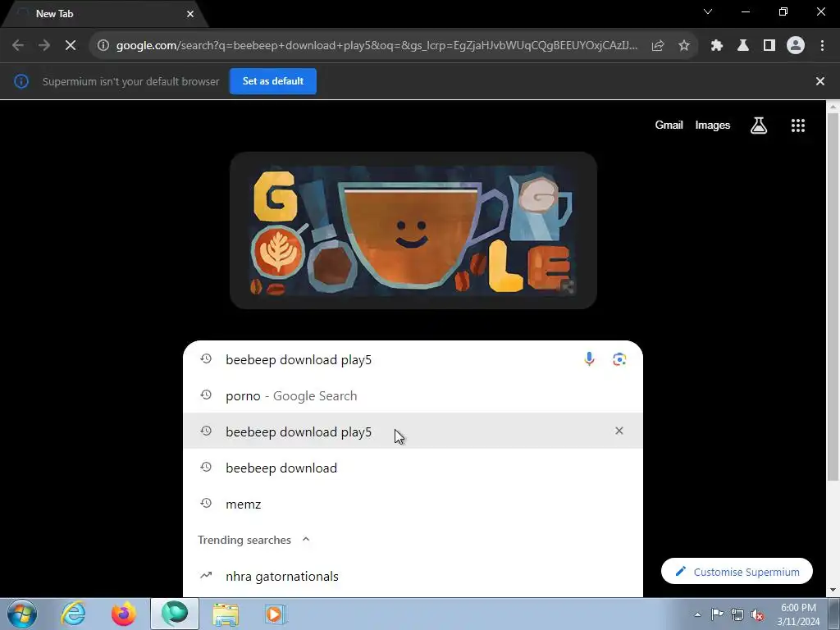Image resolution: width=840 pixels, height=630 pixels.
Task: Launch Internet Explorer from taskbar
Action: point(73,614)
